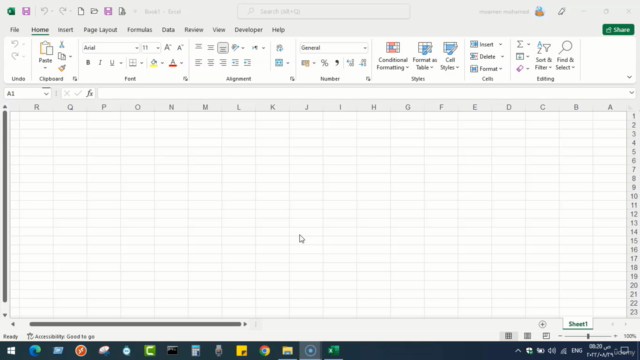Toggle Bottom Align in Alignment group
Image resolution: width=640 pixels, height=360 pixels.
(223, 48)
